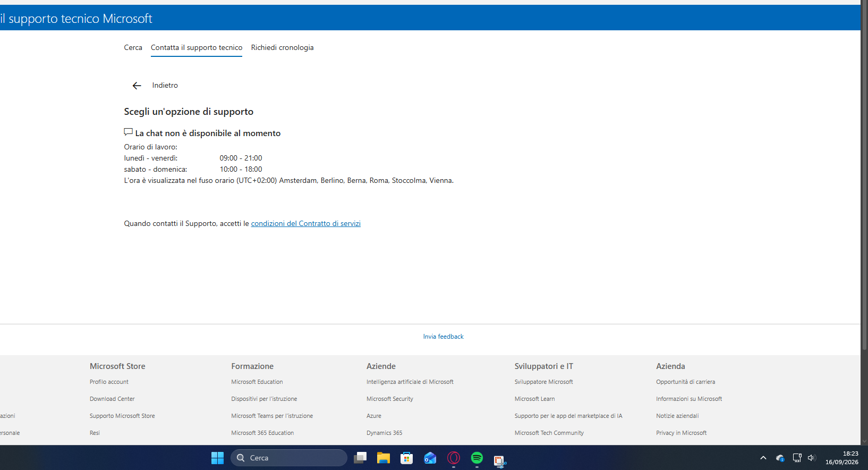The height and width of the screenshot is (470, 868).
Task: Open the rightmost pinned taskbar app icon
Action: pyautogui.click(x=500, y=461)
